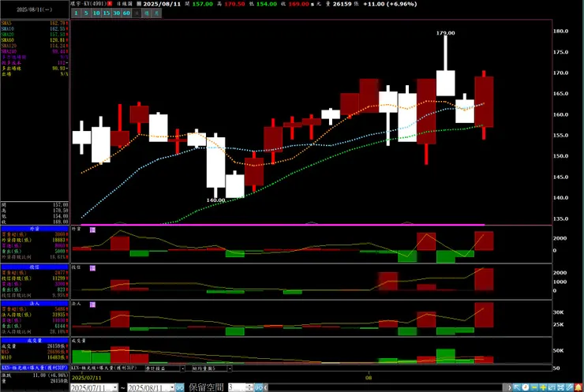The height and width of the screenshot is (392, 584).
Task: Click the left scroll arrow button
Action: coord(266,387)
